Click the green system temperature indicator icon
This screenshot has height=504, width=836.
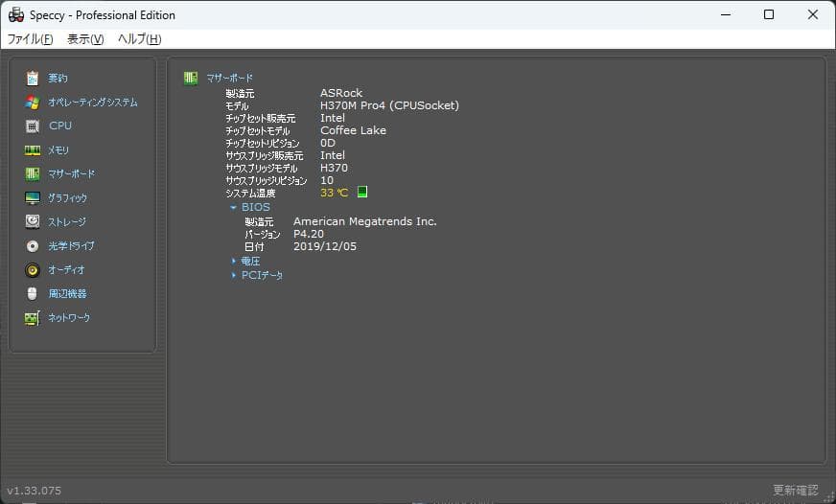tap(362, 192)
